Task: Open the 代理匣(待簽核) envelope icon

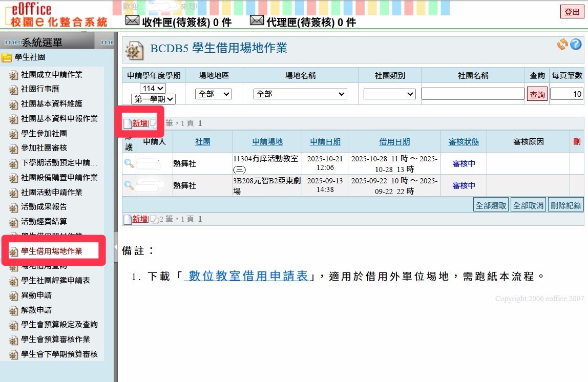Action: click(257, 20)
